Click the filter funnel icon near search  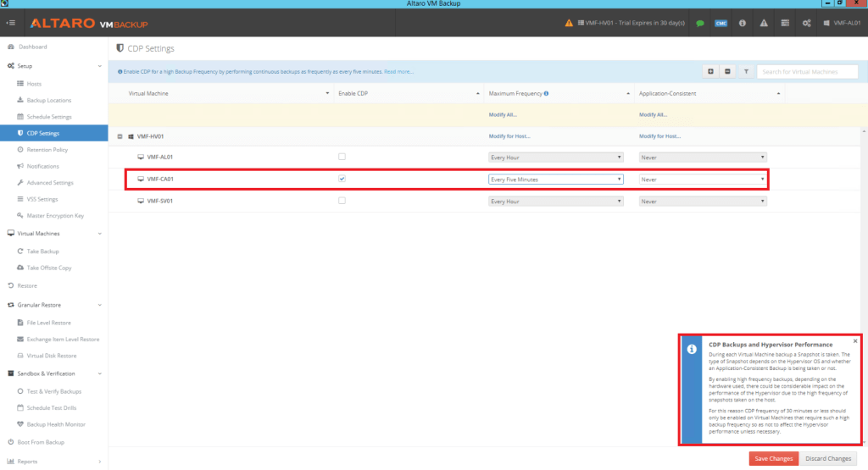[746, 72]
